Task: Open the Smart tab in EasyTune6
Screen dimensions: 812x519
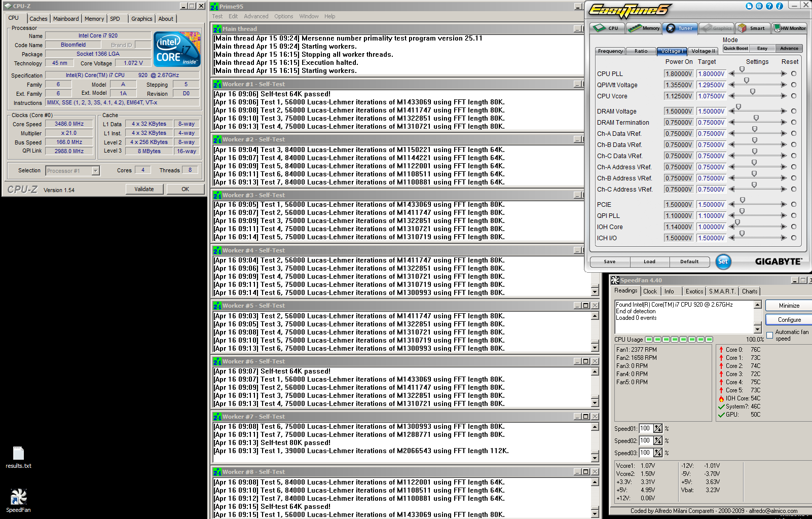Action: 753,28
